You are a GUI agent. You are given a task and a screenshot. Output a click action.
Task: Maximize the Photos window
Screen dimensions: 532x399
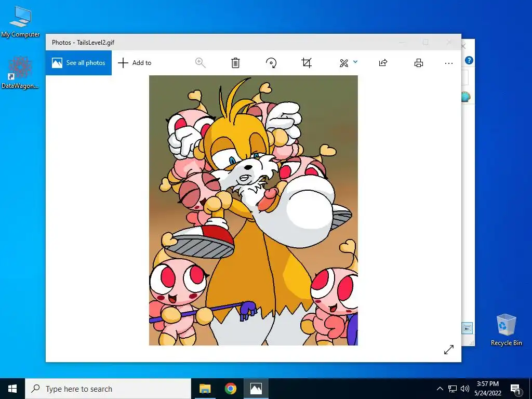pos(425,42)
